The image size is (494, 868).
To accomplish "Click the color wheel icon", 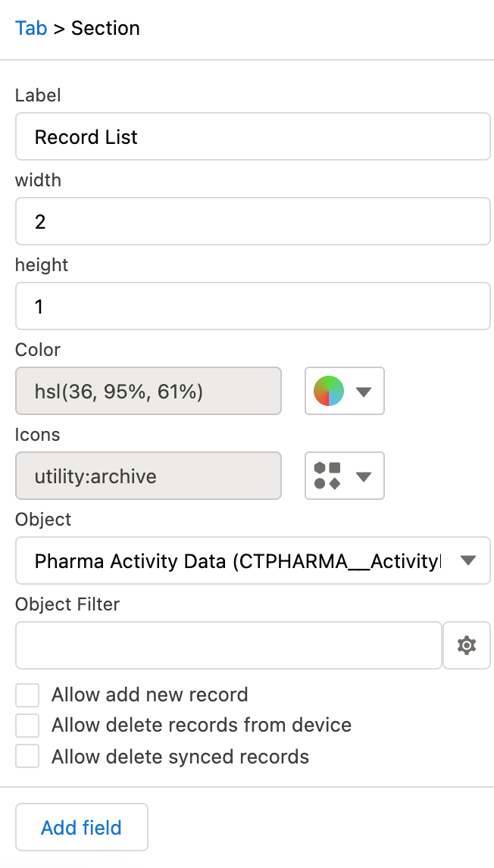I will (x=329, y=391).
